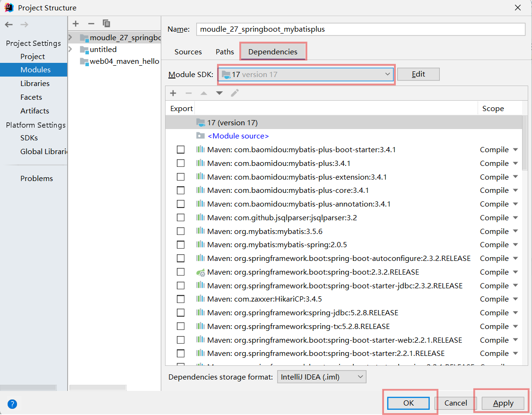Check export for com.baomidou:mybatis-plus:3.4.1

(x=181, y=163)
